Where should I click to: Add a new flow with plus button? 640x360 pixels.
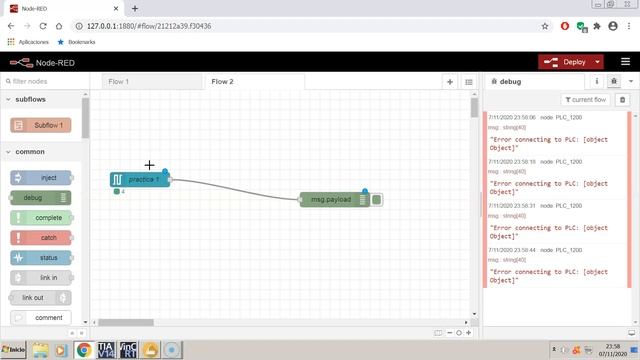coord(450,82)
